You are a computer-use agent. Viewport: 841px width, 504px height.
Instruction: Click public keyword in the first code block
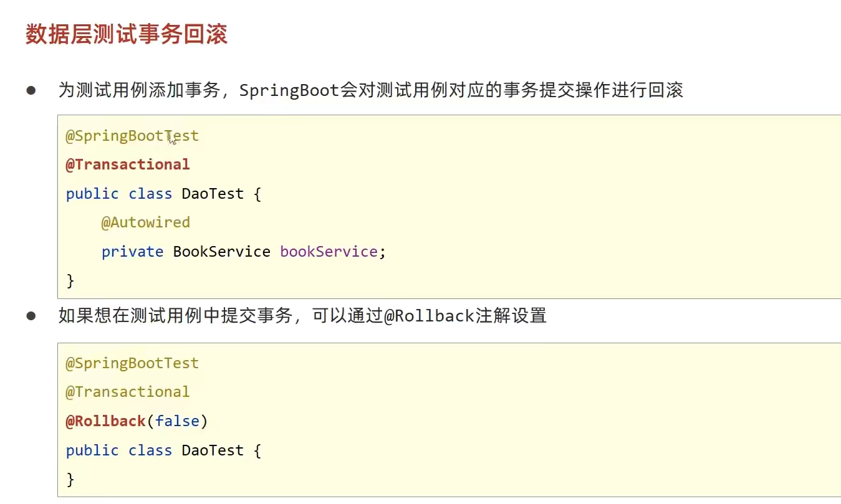point(92,194)
